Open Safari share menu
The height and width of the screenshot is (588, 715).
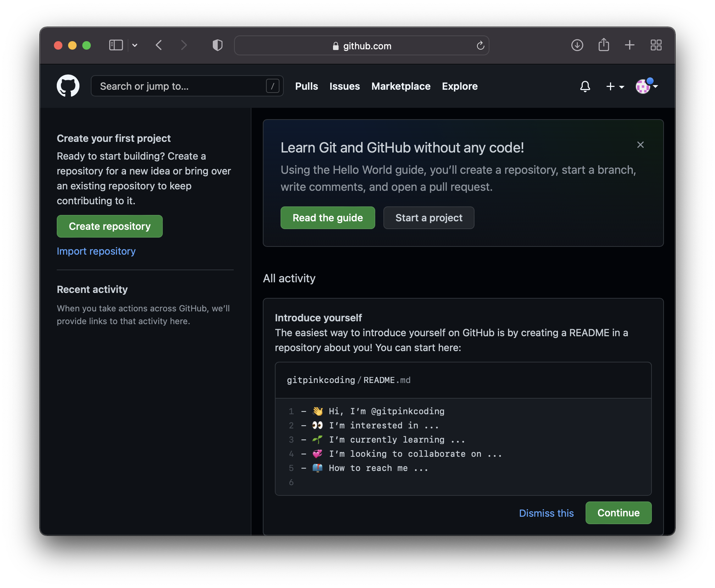[604, 45]
